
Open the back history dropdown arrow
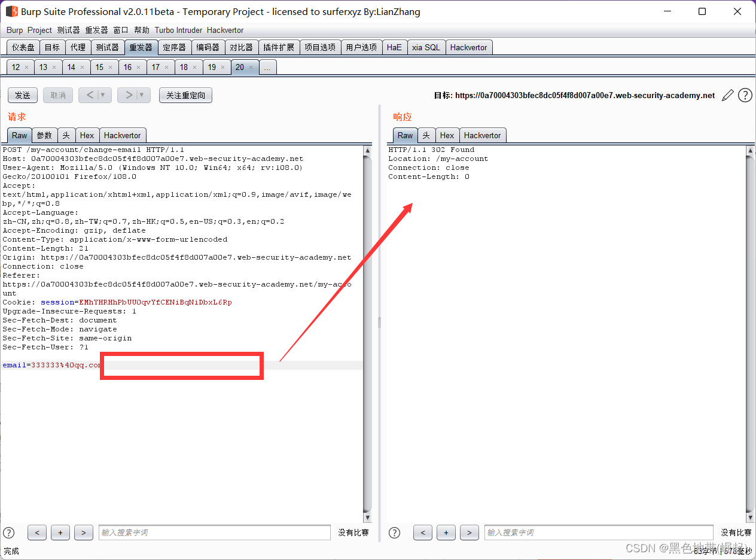coord(104,95)
